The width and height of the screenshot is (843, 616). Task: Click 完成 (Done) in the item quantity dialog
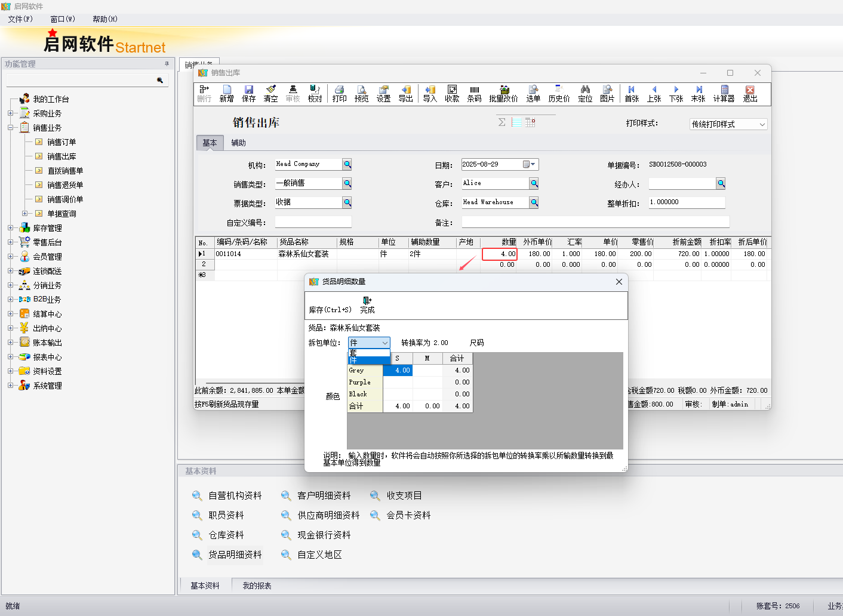(x=367, y=305)
